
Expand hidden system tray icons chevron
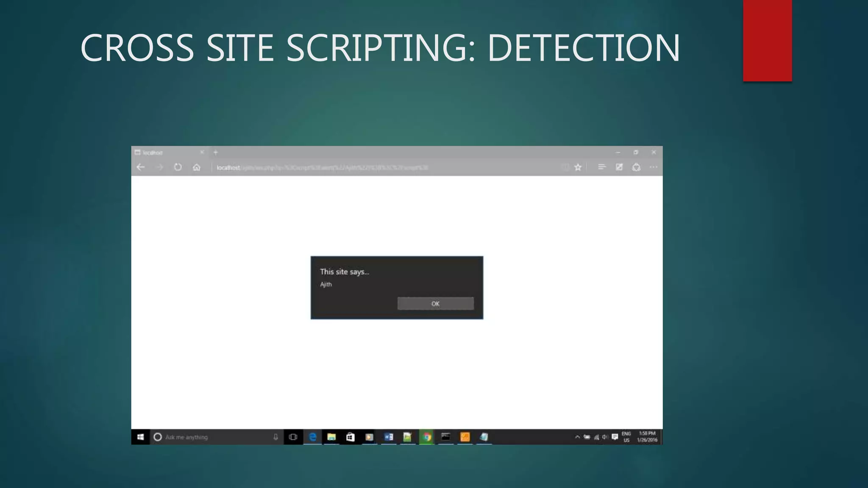click(577, 437)
